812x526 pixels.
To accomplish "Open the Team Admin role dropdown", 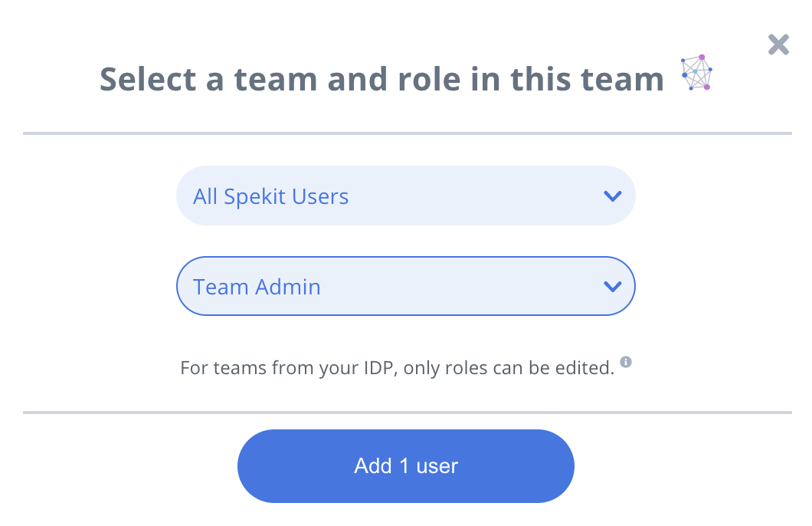I will 406,286.
